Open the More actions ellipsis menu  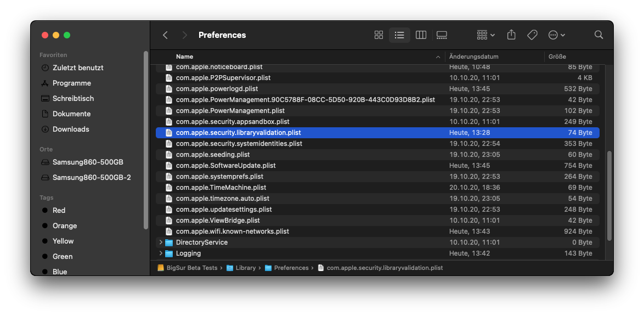pyautogui.click(x=556, y=35)
